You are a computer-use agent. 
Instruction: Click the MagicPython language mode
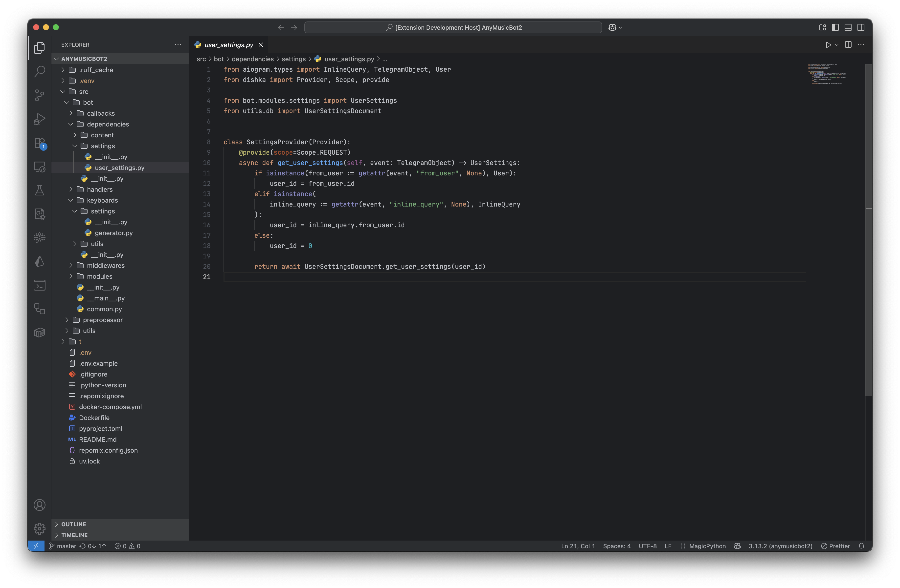[707, 546]
